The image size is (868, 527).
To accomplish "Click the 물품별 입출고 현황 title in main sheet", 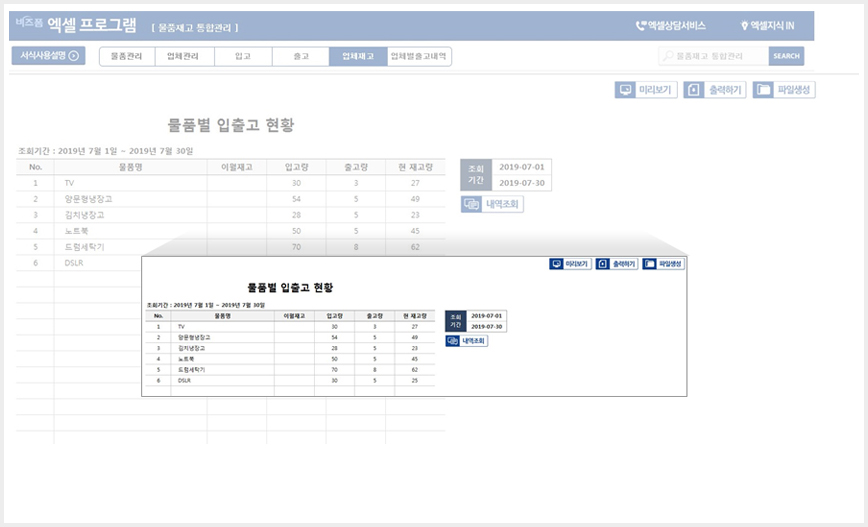I will [x=231, y=125].
